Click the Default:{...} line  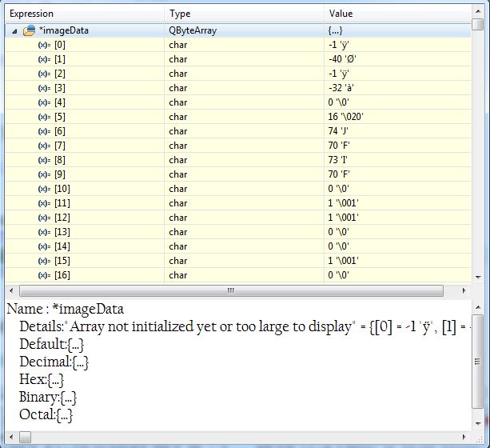52,345
